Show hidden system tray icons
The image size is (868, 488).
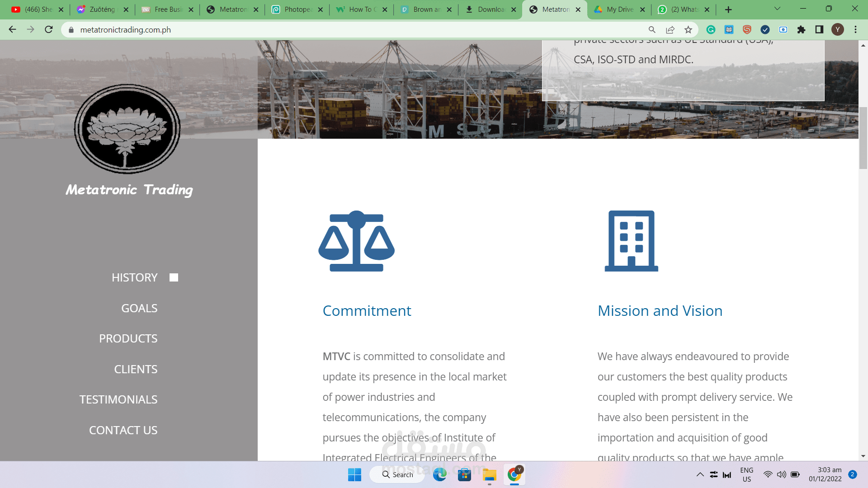700,474
